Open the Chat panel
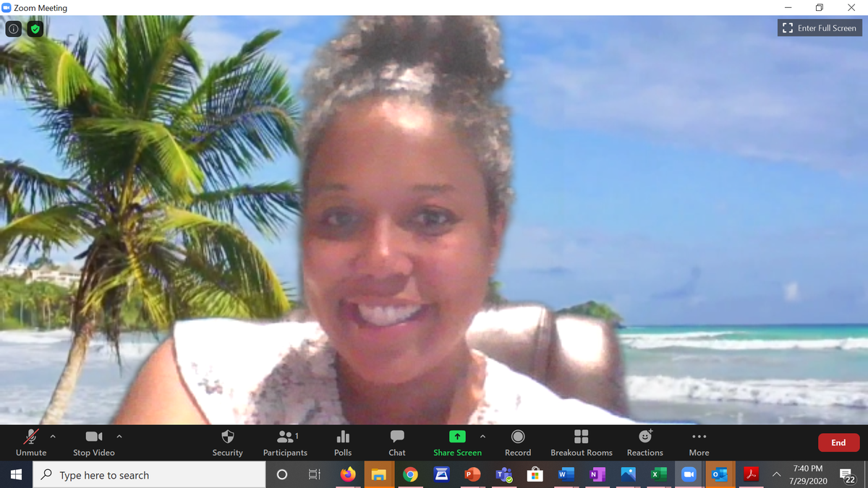 pos(397,442)
